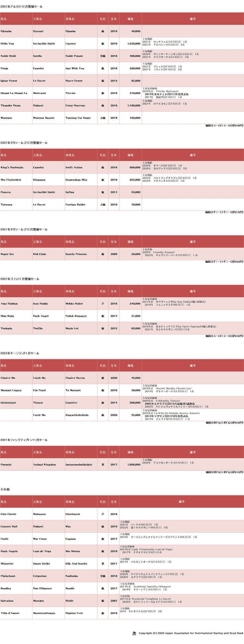
Task: Click the sire name Siyouni
Action: click(x=38, y=31)
